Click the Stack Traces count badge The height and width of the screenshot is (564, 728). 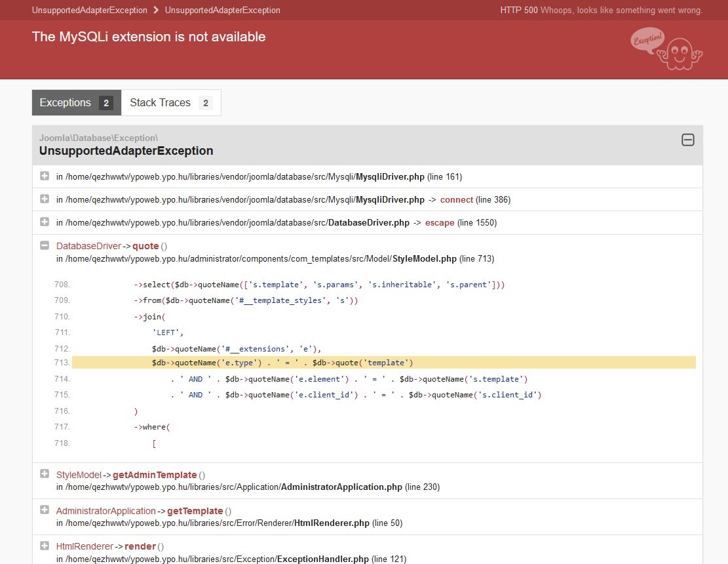[205, 103]
